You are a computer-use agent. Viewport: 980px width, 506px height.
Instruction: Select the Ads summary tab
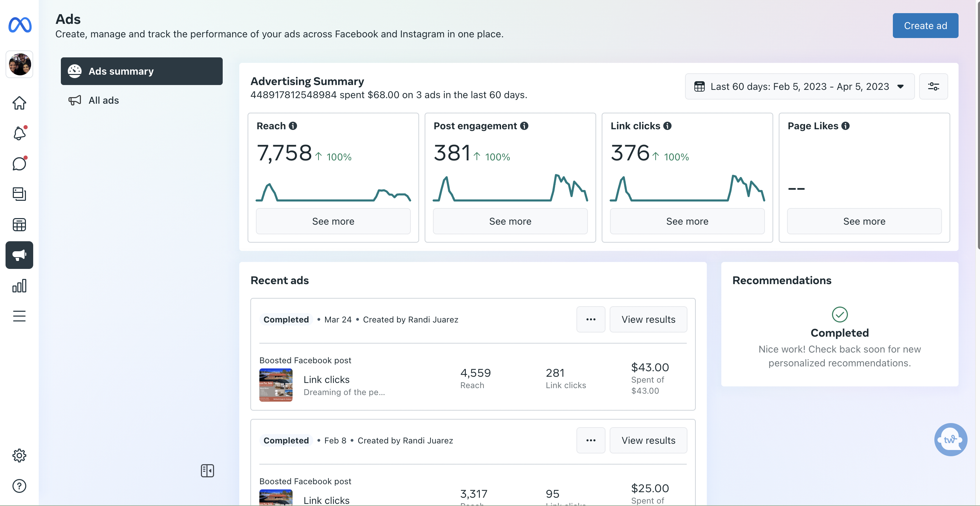point(141,71)
